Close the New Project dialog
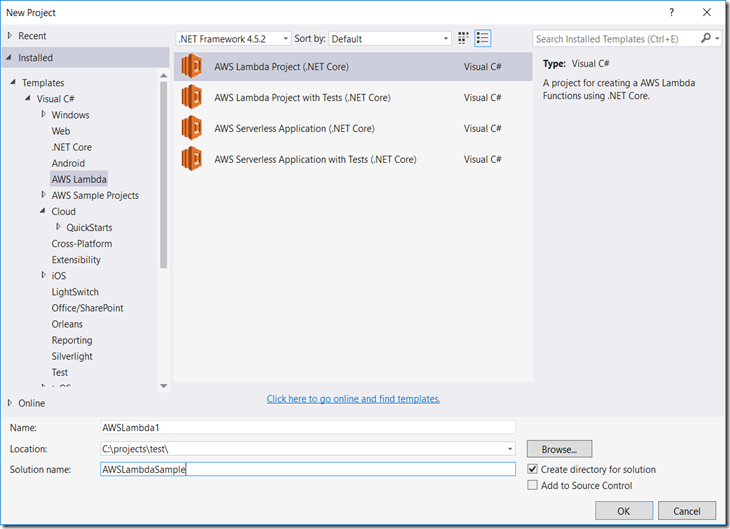 click(706, 13)
